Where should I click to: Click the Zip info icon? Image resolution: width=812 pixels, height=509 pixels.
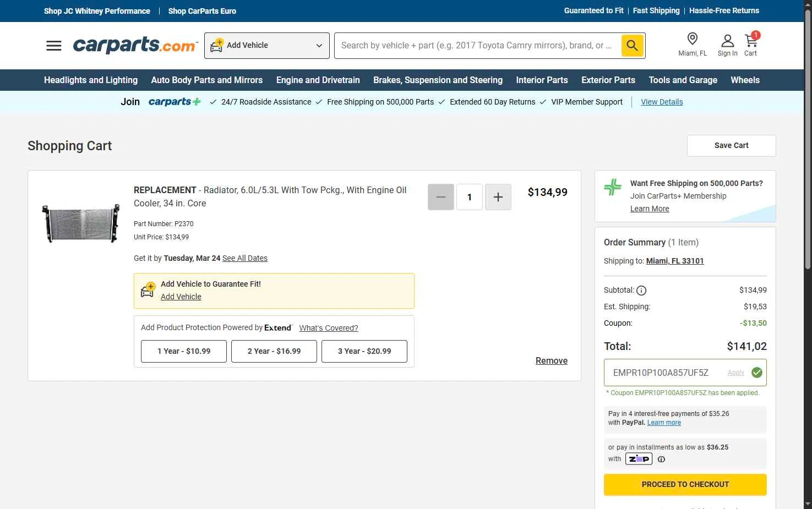click(662, 459)
